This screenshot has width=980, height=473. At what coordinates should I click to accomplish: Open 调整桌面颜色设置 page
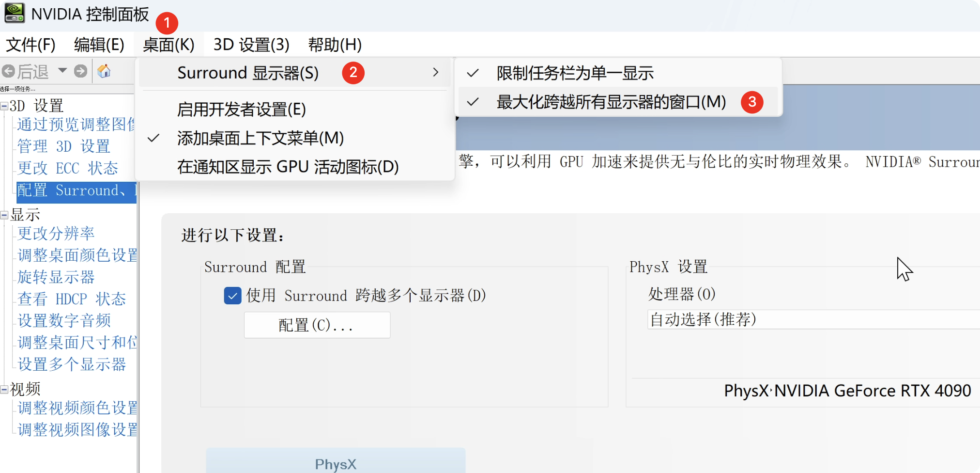(77, 255)
